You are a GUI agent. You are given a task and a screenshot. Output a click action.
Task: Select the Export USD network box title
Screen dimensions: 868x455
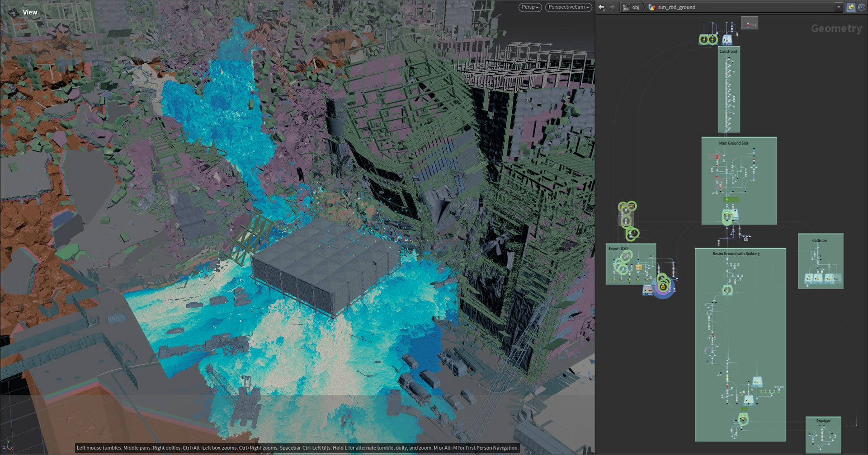[x=618, y=249]
